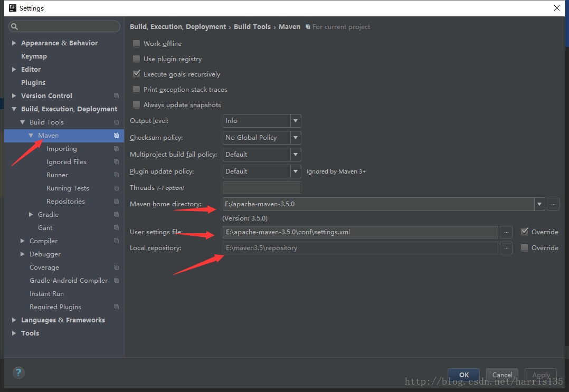Screen dimensions: 569x392
Task: Click the project-level icon beside Gradle
Action: (117, 215)
